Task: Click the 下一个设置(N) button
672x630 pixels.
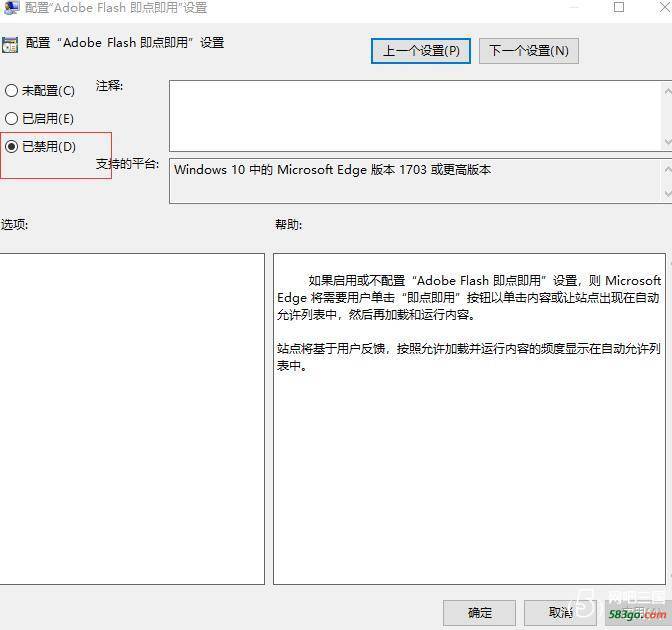Action: click(529, 51)
